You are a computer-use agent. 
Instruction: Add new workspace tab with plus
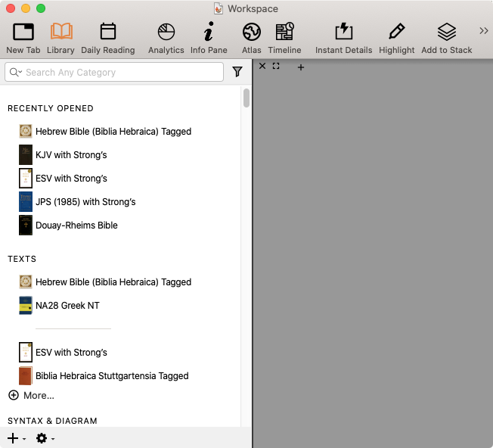[x=301, y=67]
